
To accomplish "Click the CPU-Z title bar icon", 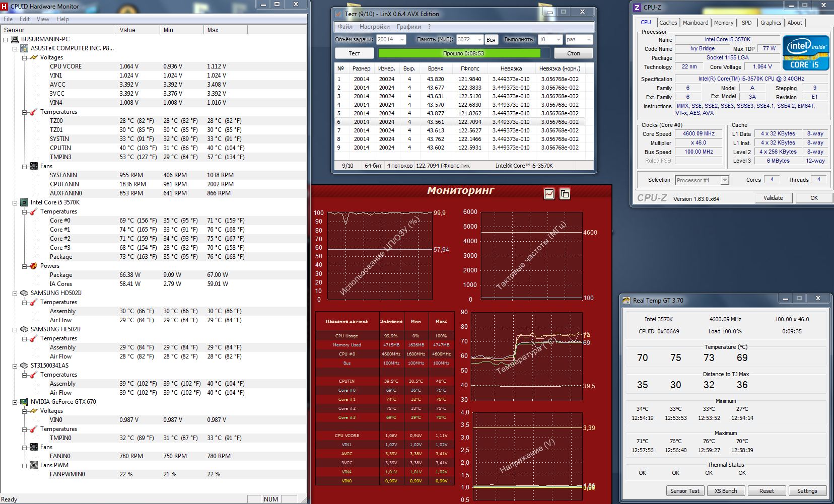I will (x=637, y=7).
